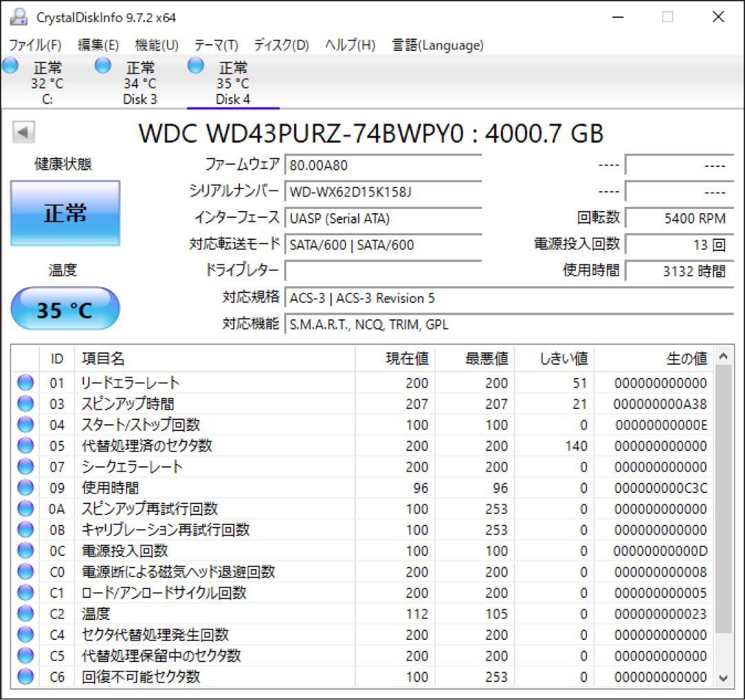Click the status dot beside シークエラーレート
Image resolution: width=745 pixels, height=700 pixels.
pos(24,466)
